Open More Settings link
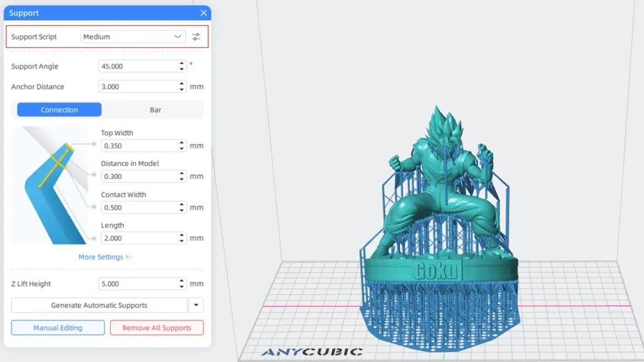 [105, 257]
